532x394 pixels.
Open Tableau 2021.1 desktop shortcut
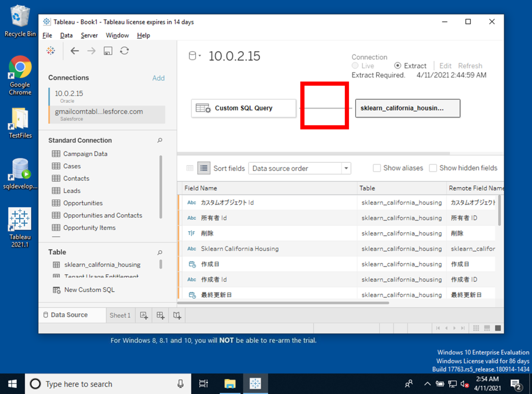20,227
